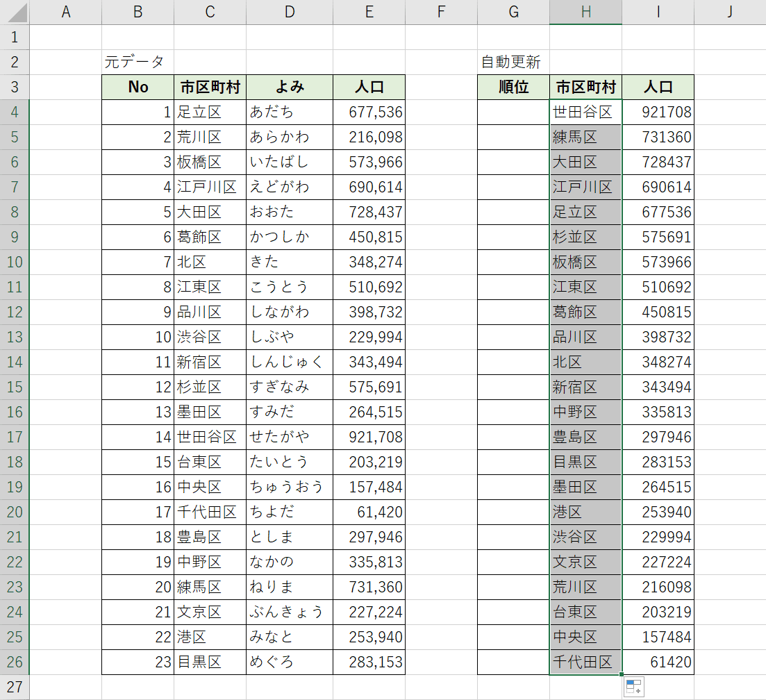Screen dimensions: 766x700
Task: Select cell containing 283,153
Action: (x=369, y=662)
